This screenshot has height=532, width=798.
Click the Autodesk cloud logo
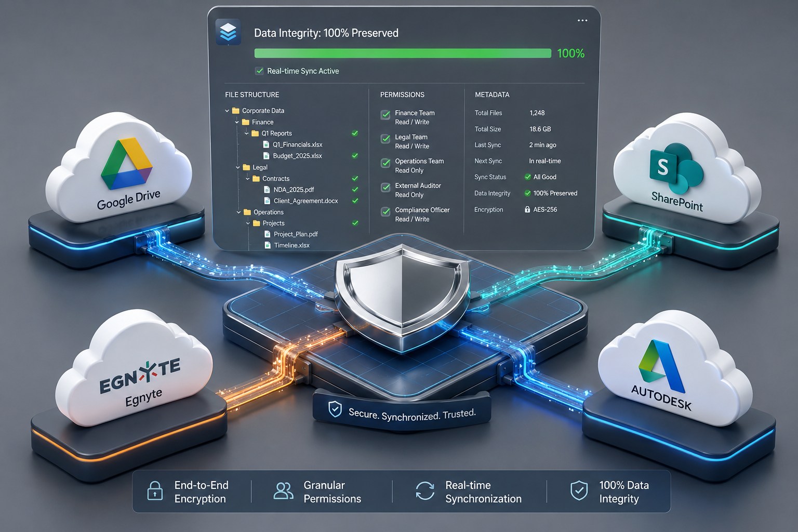[x=661, y=366]
